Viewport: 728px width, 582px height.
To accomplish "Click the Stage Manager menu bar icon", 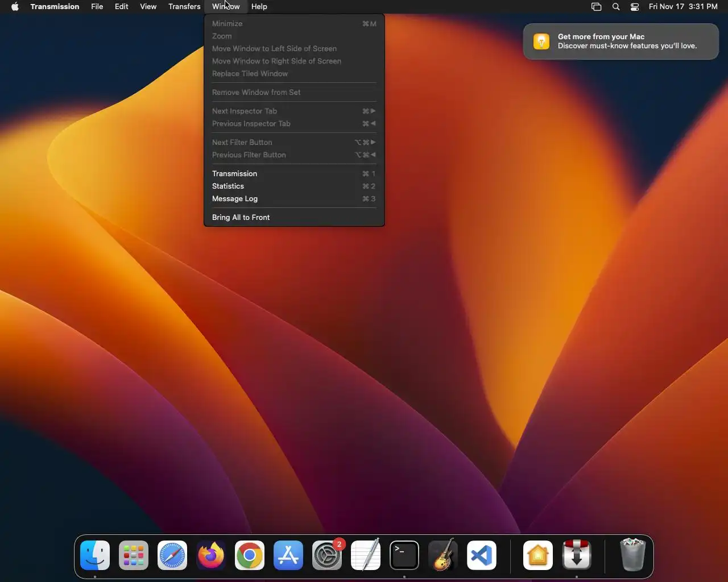I will [596, 7].
